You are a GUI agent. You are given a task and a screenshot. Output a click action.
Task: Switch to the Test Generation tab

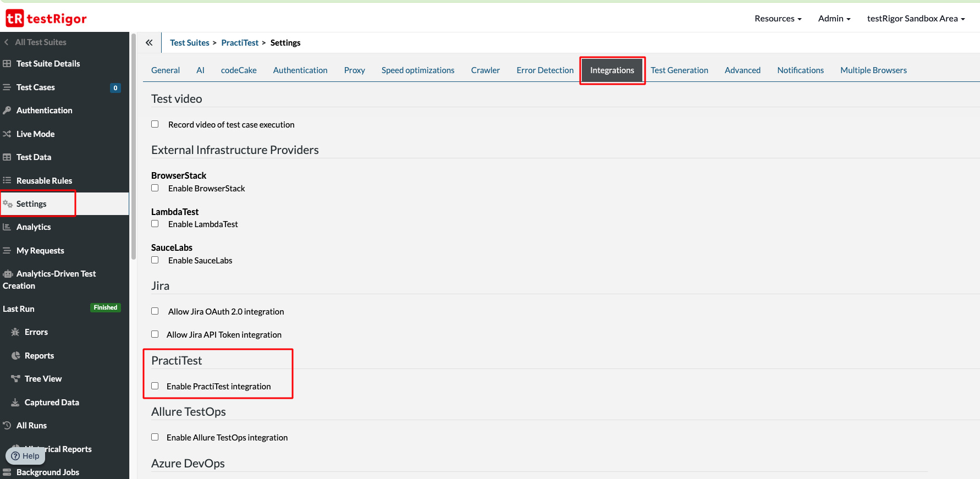680,70
